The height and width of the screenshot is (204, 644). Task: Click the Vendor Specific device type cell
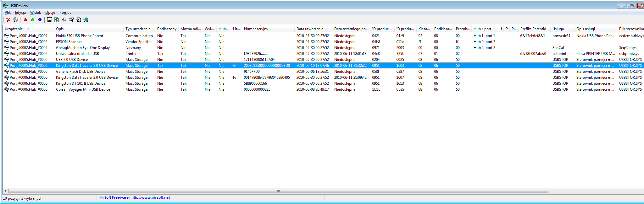pyautogui.click(x=138, y=42)
